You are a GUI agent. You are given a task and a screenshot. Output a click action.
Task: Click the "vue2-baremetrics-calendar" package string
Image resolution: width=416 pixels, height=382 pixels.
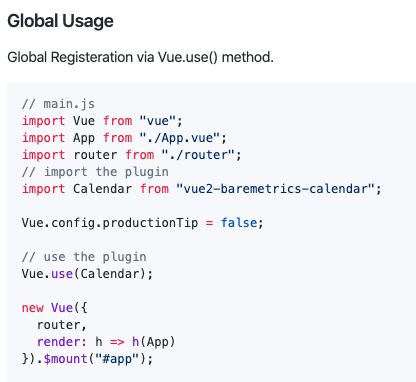click(x=275, y=189)
